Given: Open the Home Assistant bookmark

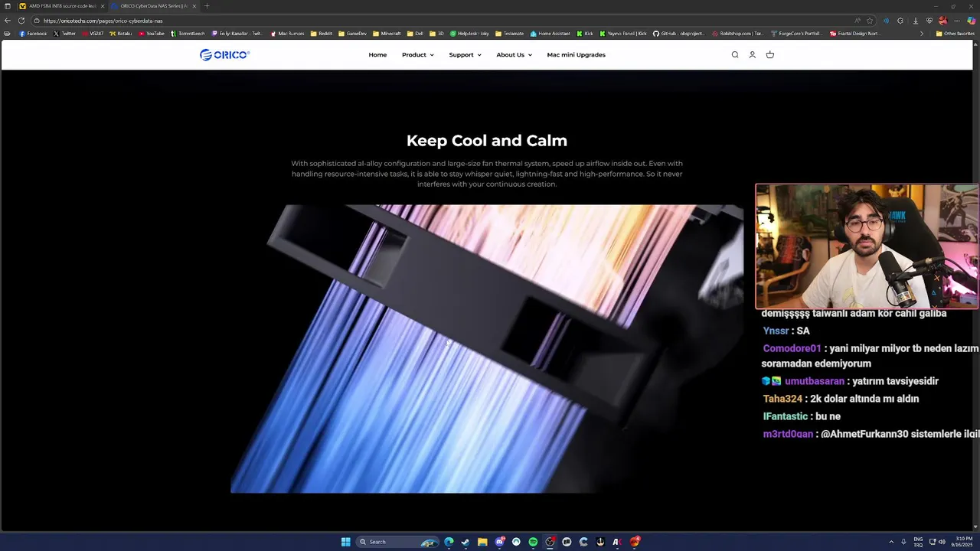Looking at the screenshot, I should [550, 34].
